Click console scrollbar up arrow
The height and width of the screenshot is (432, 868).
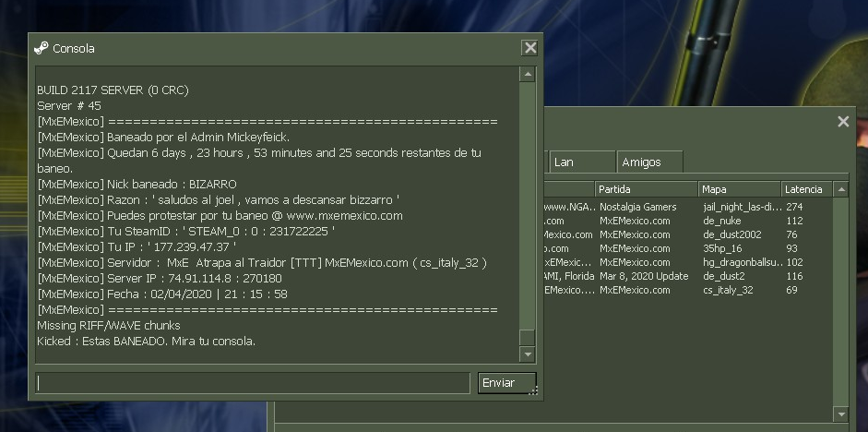(x=528, y=74)
